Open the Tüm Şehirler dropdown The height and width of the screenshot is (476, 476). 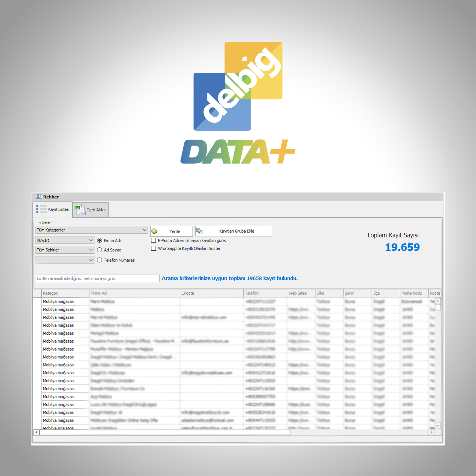[65, 250]
